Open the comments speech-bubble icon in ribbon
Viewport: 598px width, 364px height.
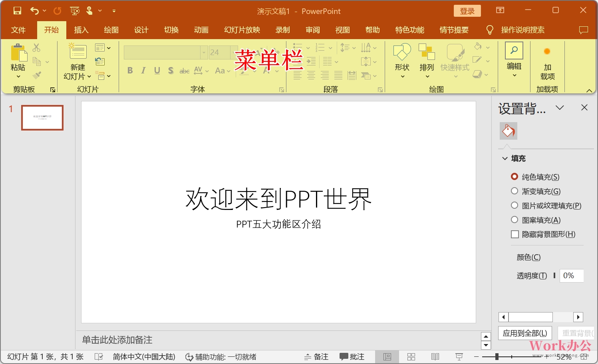click(x=584, y=30)
